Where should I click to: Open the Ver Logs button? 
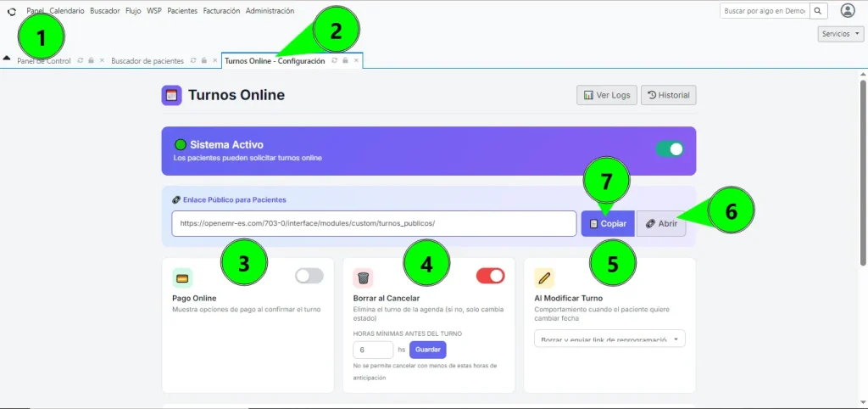click(x=607, y=95)
